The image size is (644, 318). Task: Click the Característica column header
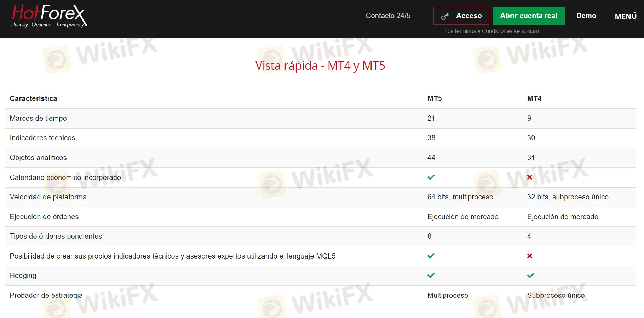(33, 98)
